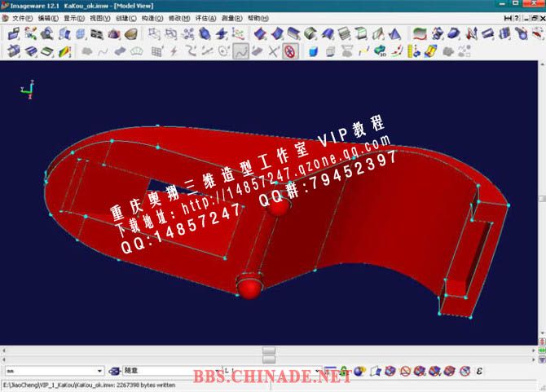Click the gray grid toolbar icon
This screenshot has height=392, width=546.
[156, 51]
